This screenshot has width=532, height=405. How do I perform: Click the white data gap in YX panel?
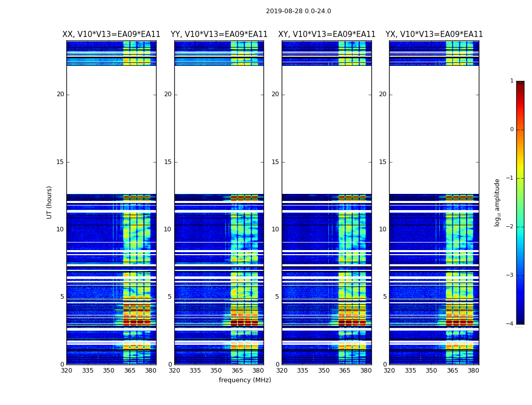[x=434, y=130]
